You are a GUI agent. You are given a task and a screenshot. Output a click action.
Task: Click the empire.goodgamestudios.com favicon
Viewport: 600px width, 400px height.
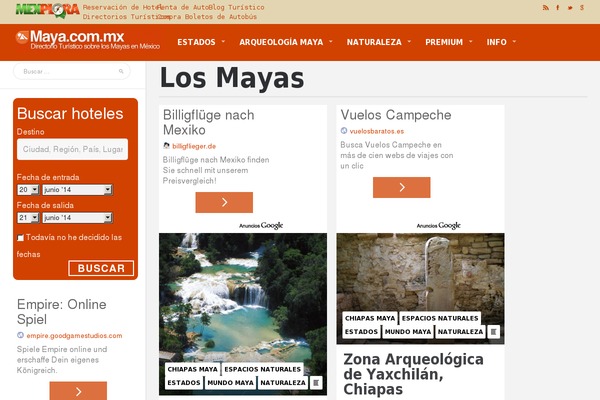[20, 335]
